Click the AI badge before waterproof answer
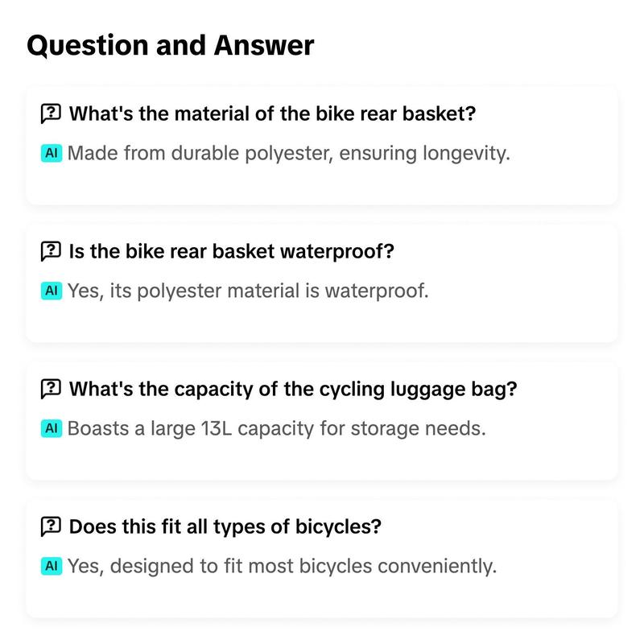The width and height of the screenshot is (644, 644). (x=52, y=291)
